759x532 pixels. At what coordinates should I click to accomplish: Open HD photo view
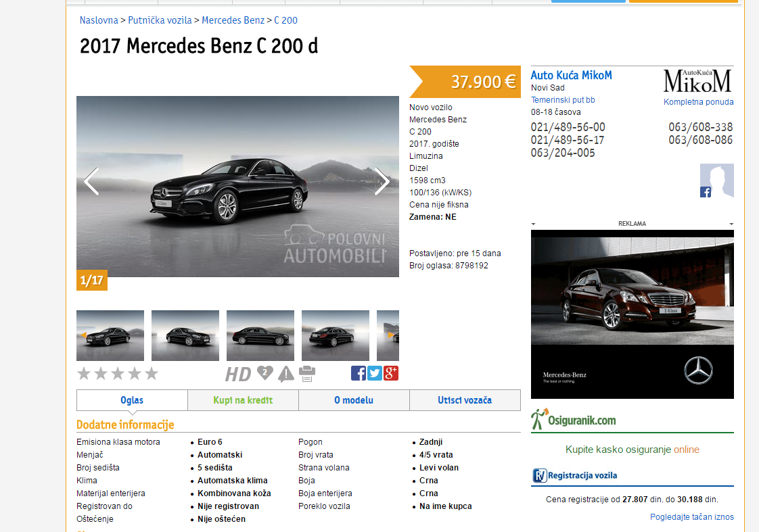click(x=238, y=374)
